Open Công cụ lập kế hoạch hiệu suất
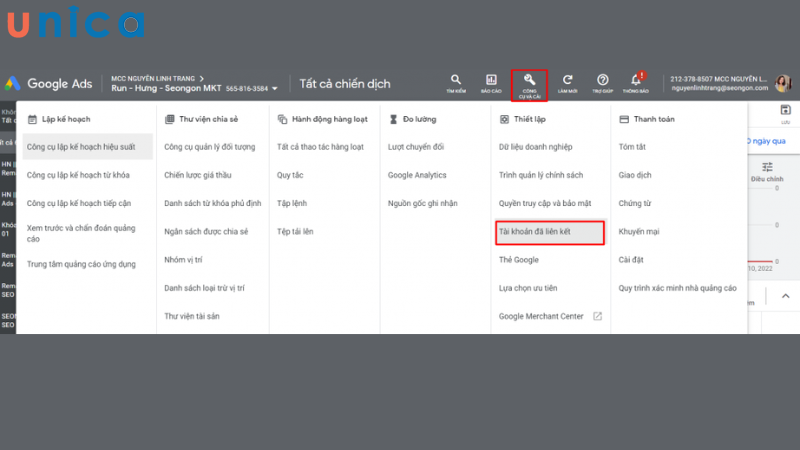This screenshot has width=800, height=450. pyautogui.click(x=81, y=147)
